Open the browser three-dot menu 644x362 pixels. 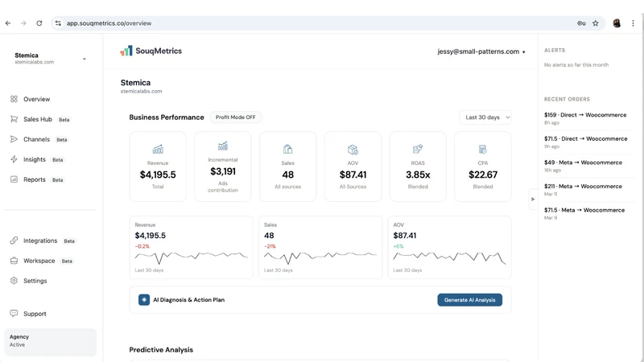point(633,23)
